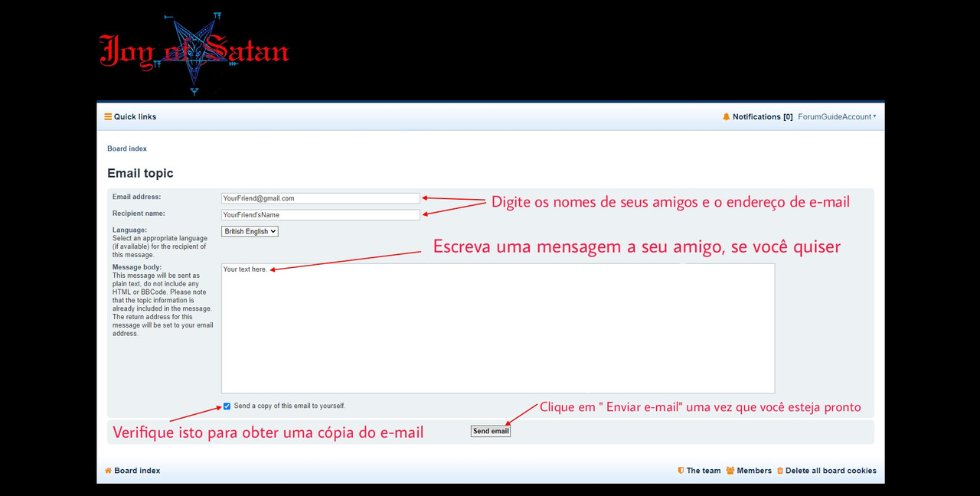The width and height of the screenshot is (980, 496).
Task: Click the Joy of Satan logo
Action: pyautogui.click(x=194, y=52)
